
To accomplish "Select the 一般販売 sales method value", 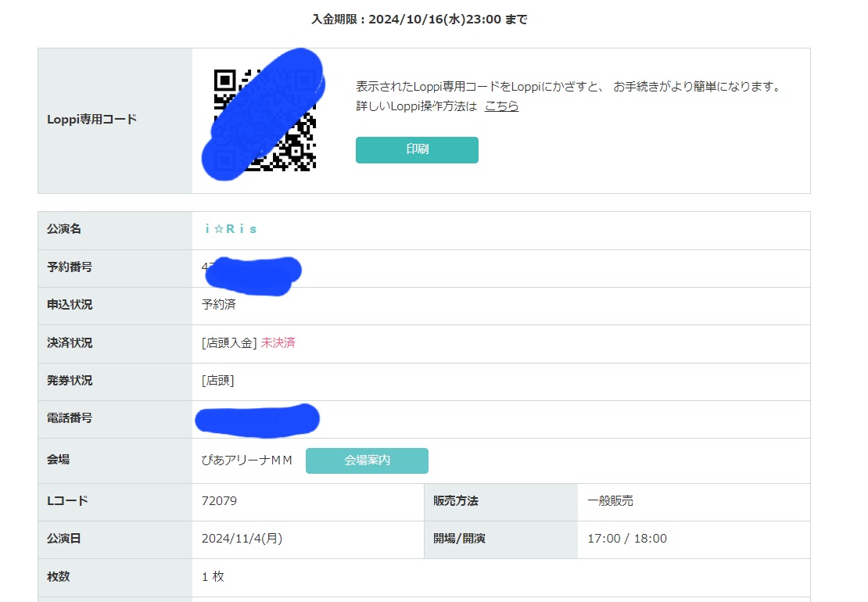I will [610, 500].
